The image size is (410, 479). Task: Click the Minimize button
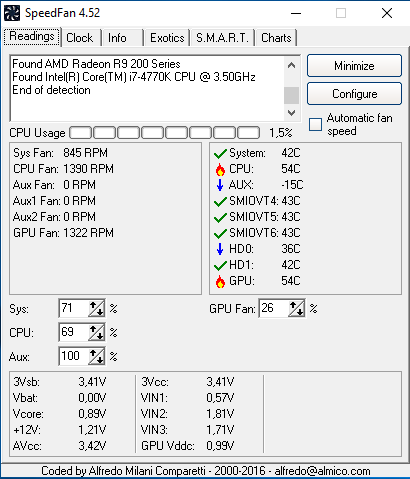click(x=354, y=66)
